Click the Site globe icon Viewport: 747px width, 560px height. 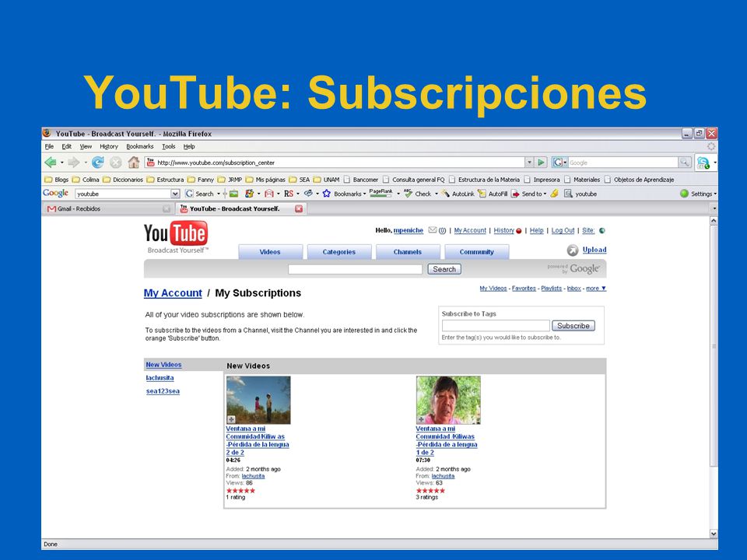coord(602,230)
